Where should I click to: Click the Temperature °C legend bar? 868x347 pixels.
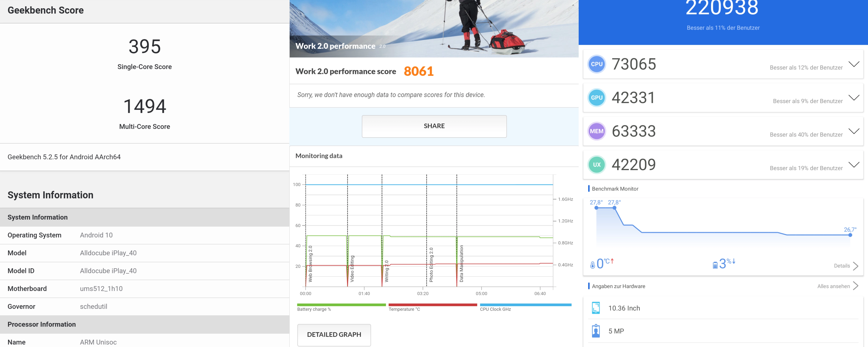point(433,305)
